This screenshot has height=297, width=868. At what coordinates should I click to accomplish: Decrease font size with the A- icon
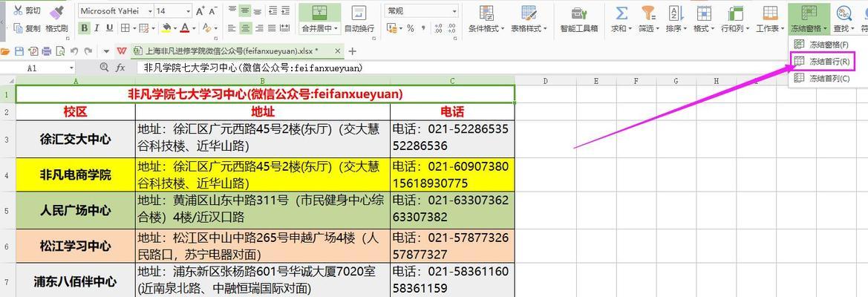click(x=215, y=10)
